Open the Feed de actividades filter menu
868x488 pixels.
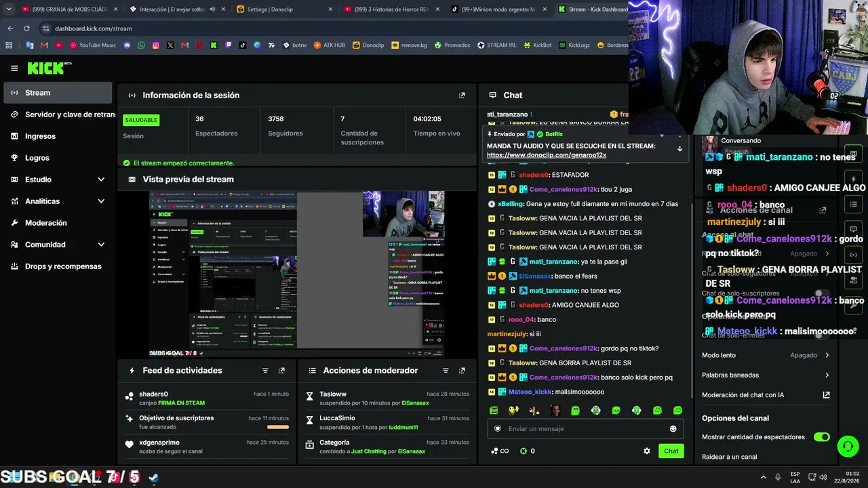265,371
